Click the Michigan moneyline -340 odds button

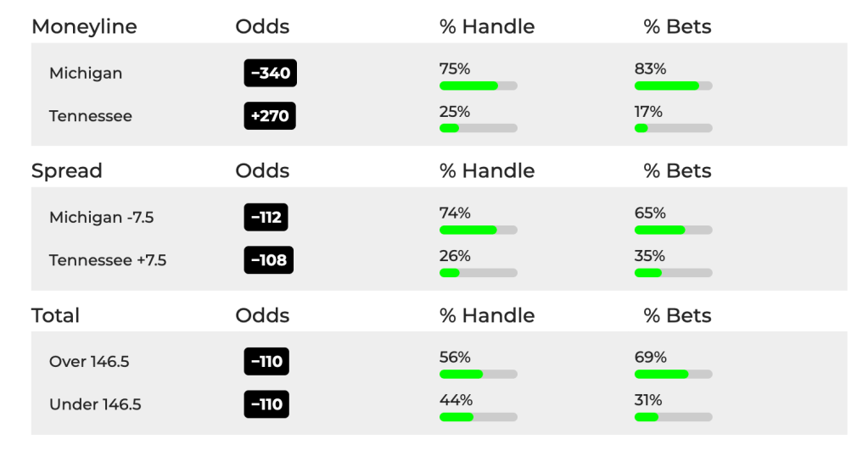click(x=270, y=73)
